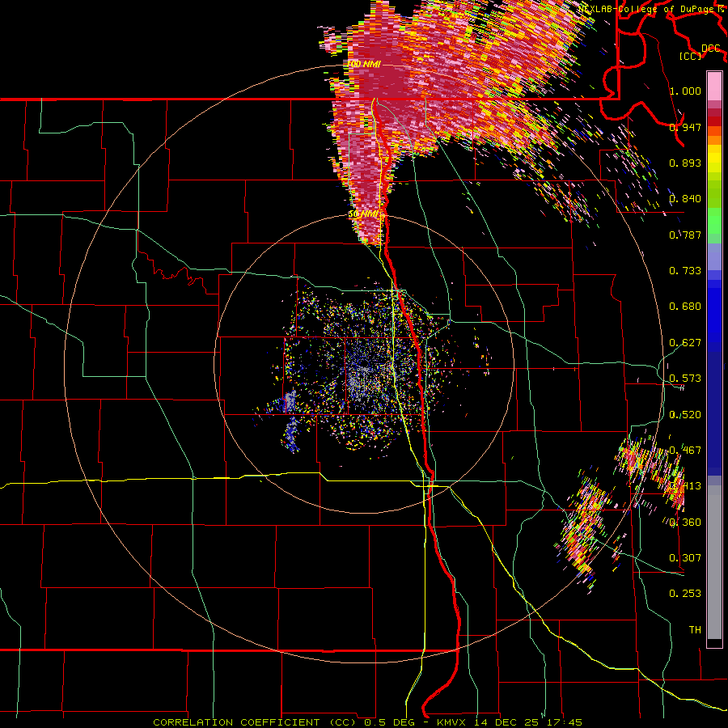Click the 0.733 color scale label
This screenshot has width=728, height=728.
click(685, 271)
